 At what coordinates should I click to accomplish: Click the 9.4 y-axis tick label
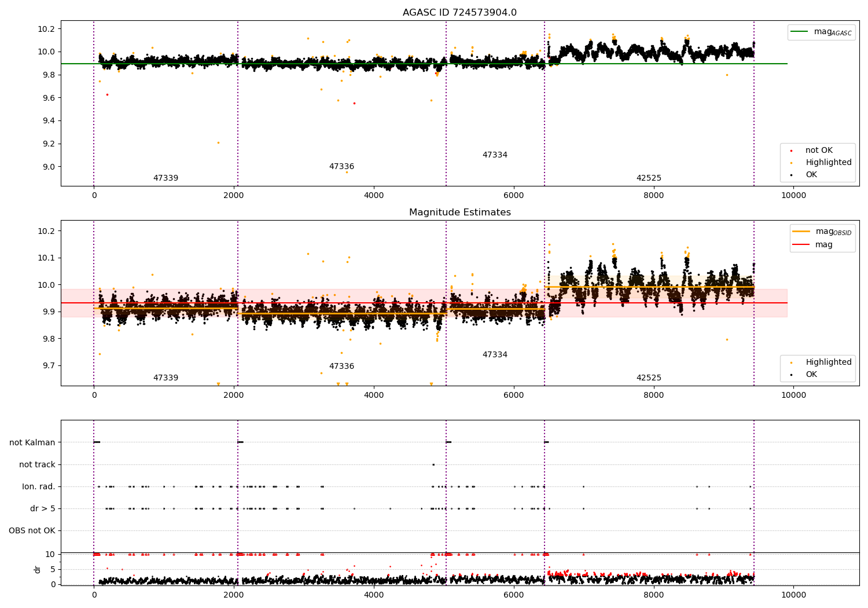tap(48, 120)
